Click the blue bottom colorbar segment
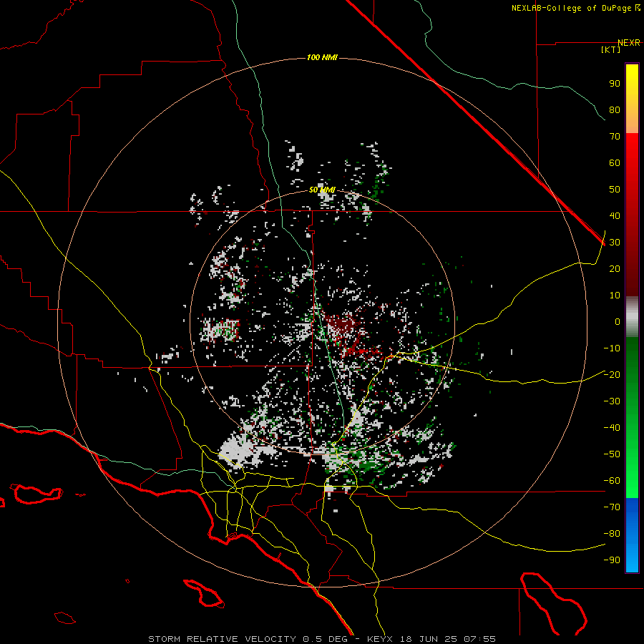Viewport: 644px width, 644px height. point(632,535)
